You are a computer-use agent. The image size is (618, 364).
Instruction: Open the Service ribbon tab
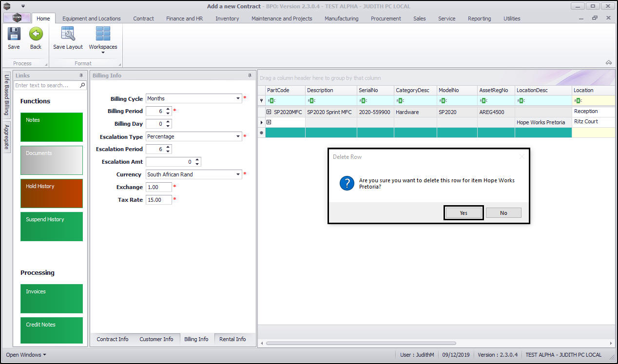point(446,19)
